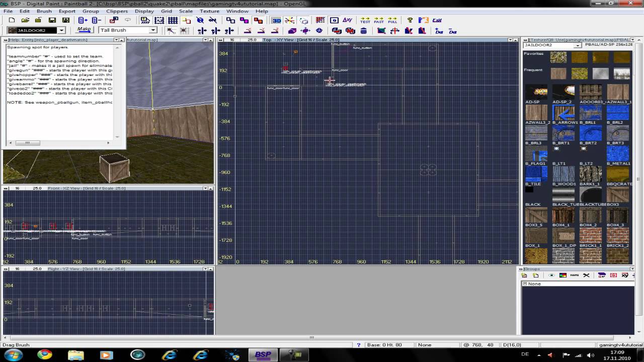This screenshot has width=644, height=362.
Task: Click the trash can delete icon
Action: click(x=364, y=31)
